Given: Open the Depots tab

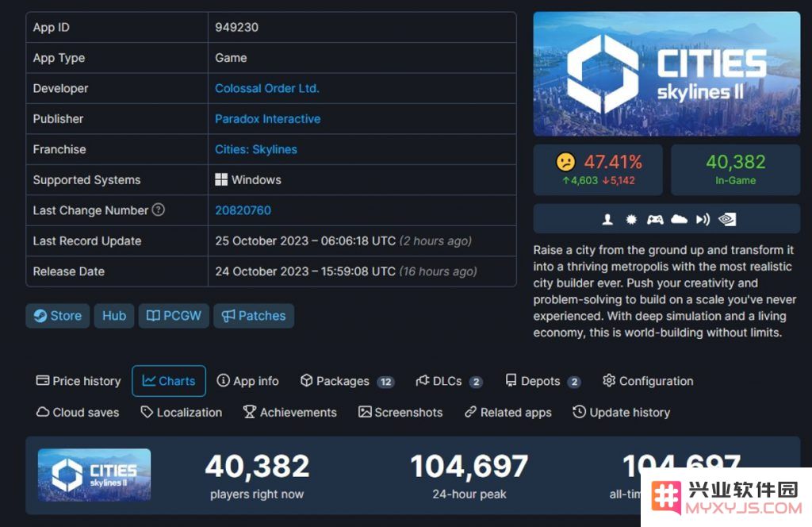Looking at the screenshot, I should coord(542,381).
